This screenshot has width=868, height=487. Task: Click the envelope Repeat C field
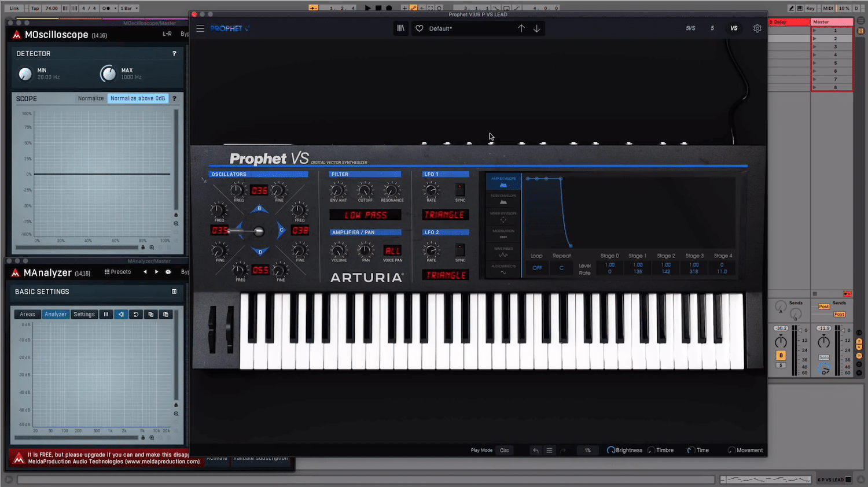point(561,268)
